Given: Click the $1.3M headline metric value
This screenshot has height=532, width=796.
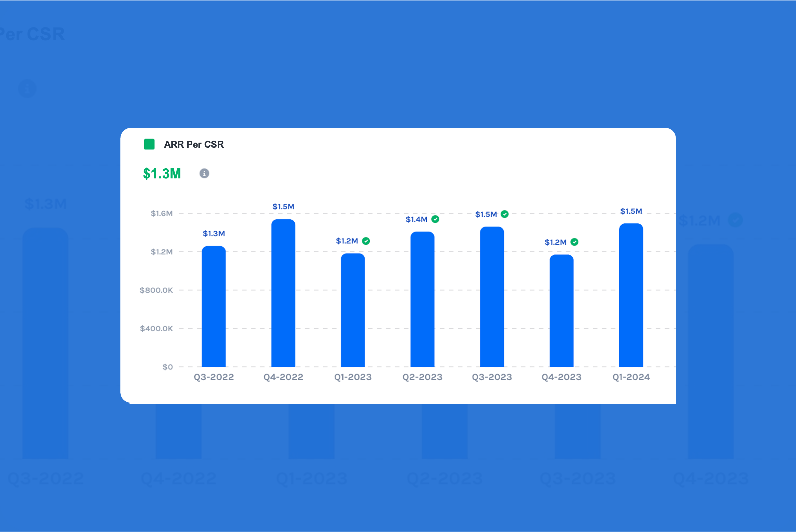Looking at the screenshot, I should click(x=162, y=174).
